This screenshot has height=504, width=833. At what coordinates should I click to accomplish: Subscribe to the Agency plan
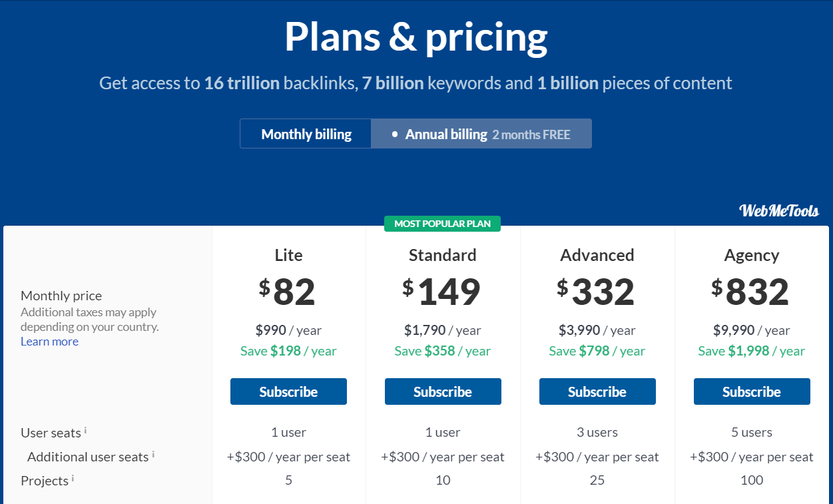click(x=752, y=391)
